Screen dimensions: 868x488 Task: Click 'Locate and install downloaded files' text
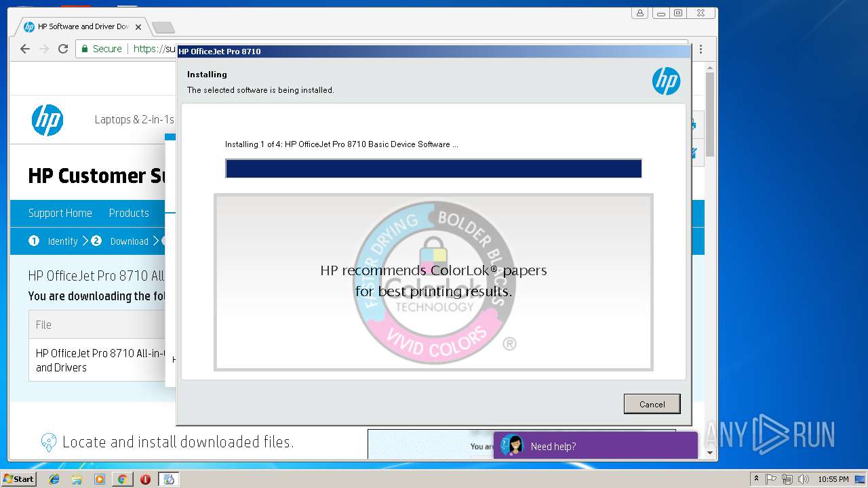(178, 443)
